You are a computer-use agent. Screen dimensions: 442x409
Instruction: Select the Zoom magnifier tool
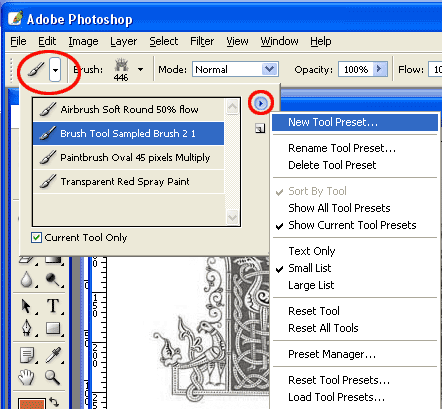tap(52, 377)
